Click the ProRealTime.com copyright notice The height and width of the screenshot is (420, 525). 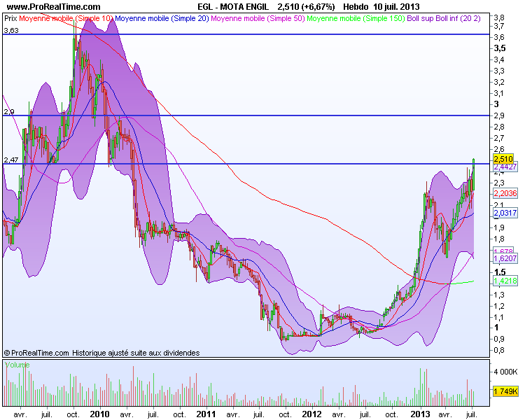coord(101,353)
